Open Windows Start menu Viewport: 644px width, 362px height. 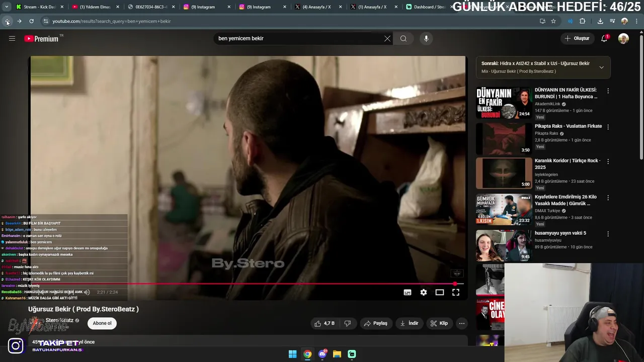pos(292,354)
